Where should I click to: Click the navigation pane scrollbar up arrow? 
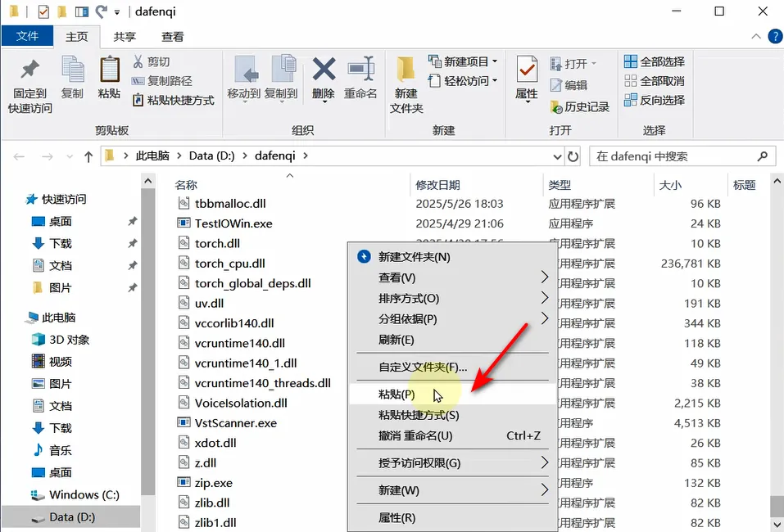pos(148,181)
